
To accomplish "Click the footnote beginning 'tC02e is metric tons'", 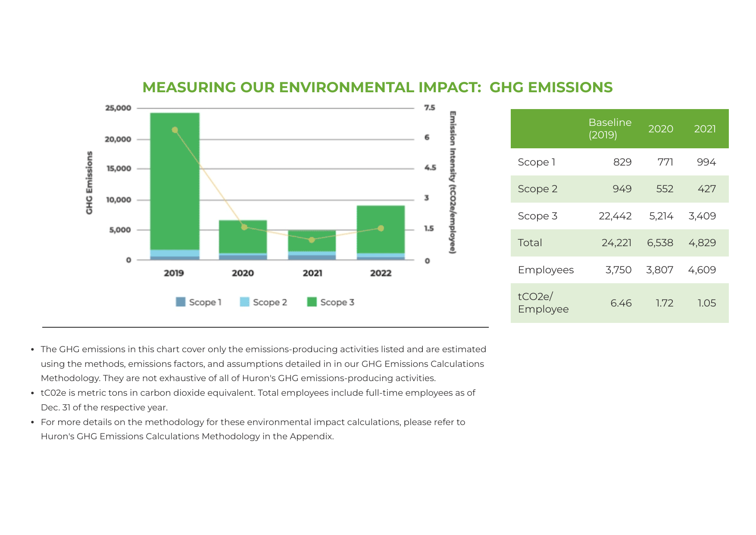I will pos(258,400).
